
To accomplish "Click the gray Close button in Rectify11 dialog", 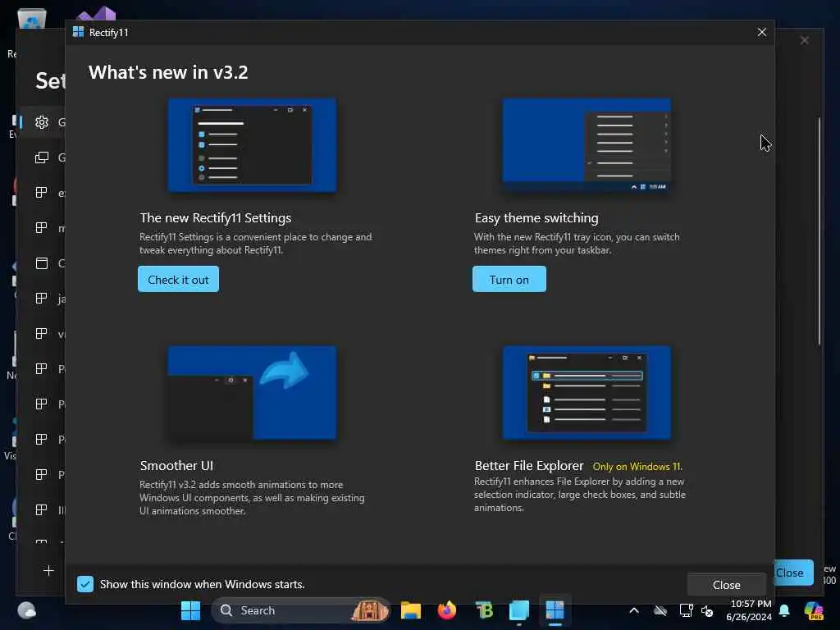I will (727, 585).
